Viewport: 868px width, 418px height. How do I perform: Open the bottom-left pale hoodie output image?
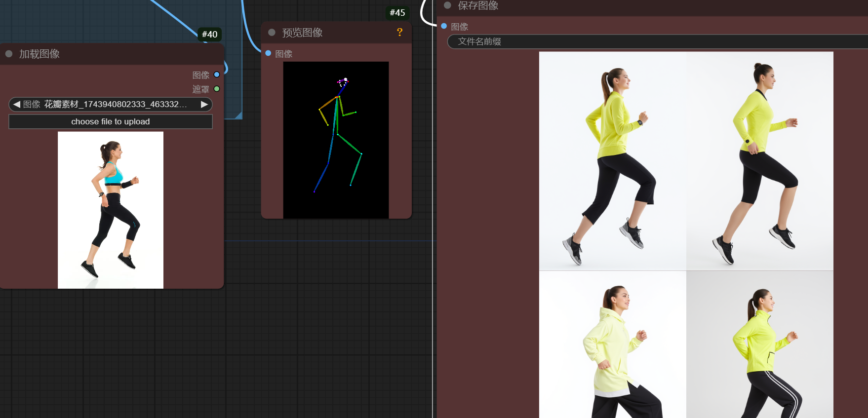pyautogui.click(x=613, y=344)
